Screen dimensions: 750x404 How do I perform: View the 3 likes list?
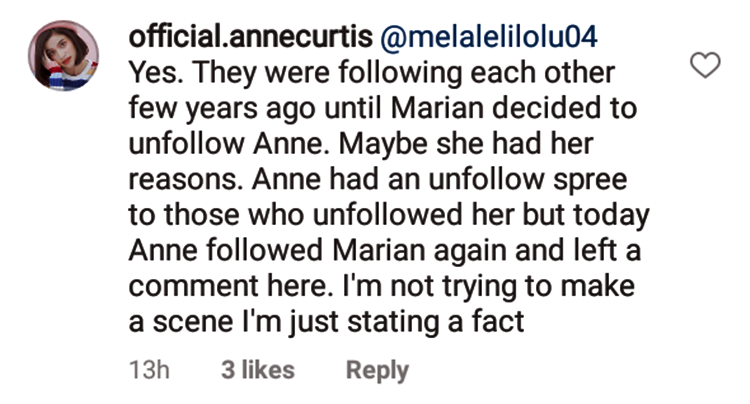click(x=258, y=370)
